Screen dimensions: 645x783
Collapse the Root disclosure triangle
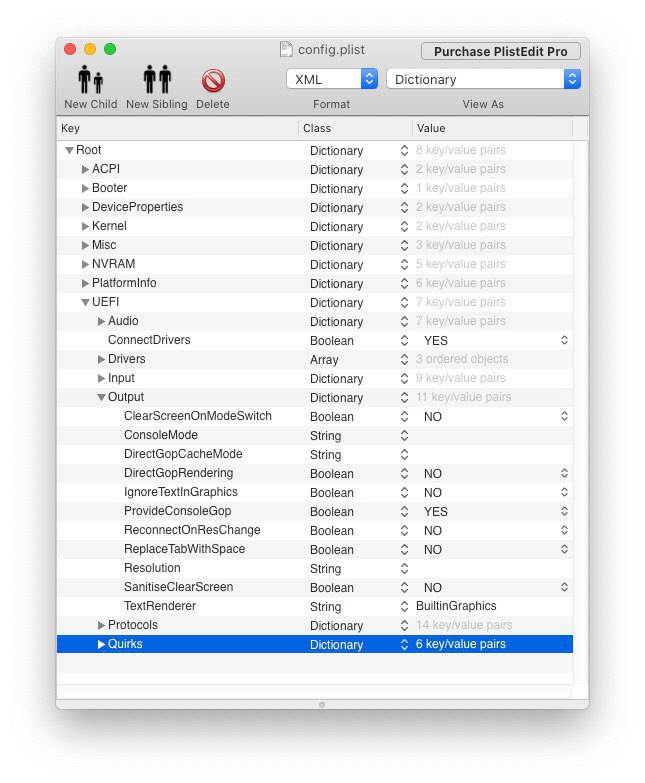pos(69,150)
